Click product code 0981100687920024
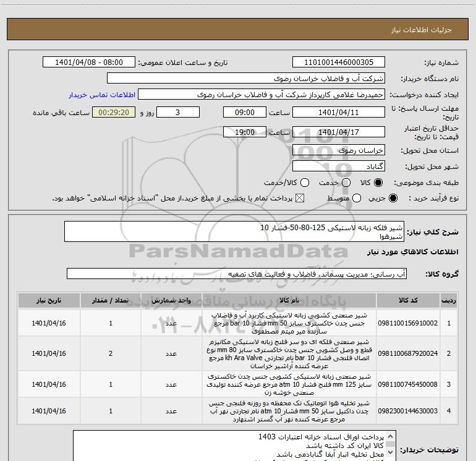The height and width of the screenshot is (461, 476). [408, 353]
